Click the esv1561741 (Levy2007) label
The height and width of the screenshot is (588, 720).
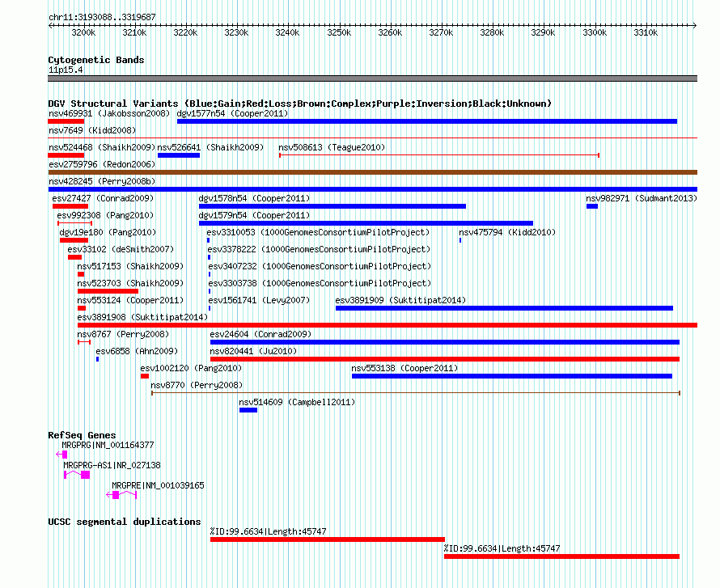pyautogui.click(x=259, y=300)
